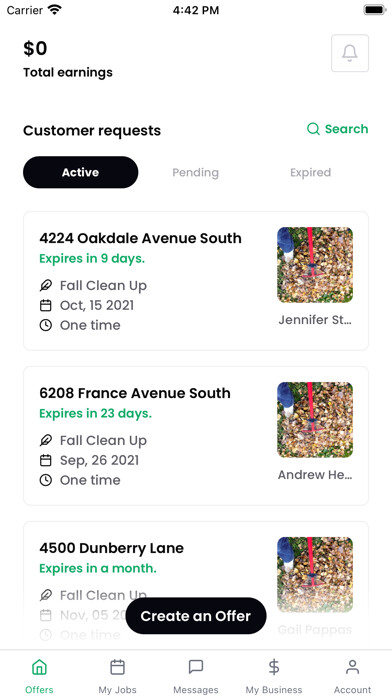Click the Create an Offer button
The height and width of the screenshot is (696, 392).
pyautogui.click(x=196, y=616)
